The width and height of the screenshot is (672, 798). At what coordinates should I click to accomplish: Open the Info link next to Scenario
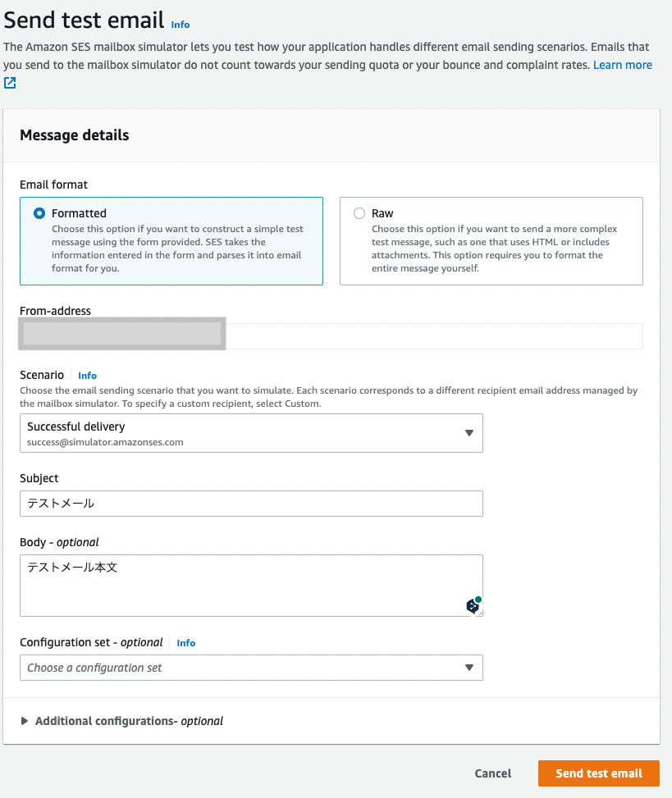[88, 376]
